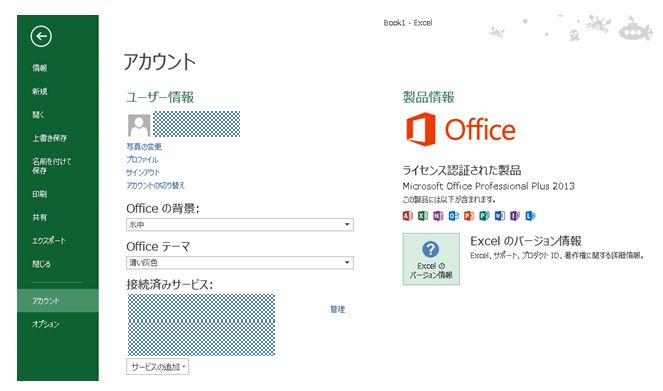Click the Excel のバージョン情報 heading text

[x=526, y=241]
